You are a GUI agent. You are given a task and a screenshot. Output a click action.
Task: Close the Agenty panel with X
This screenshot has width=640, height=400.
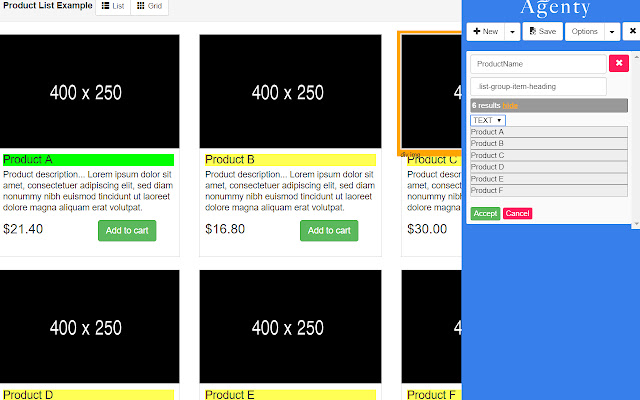[x=632, y=31]
